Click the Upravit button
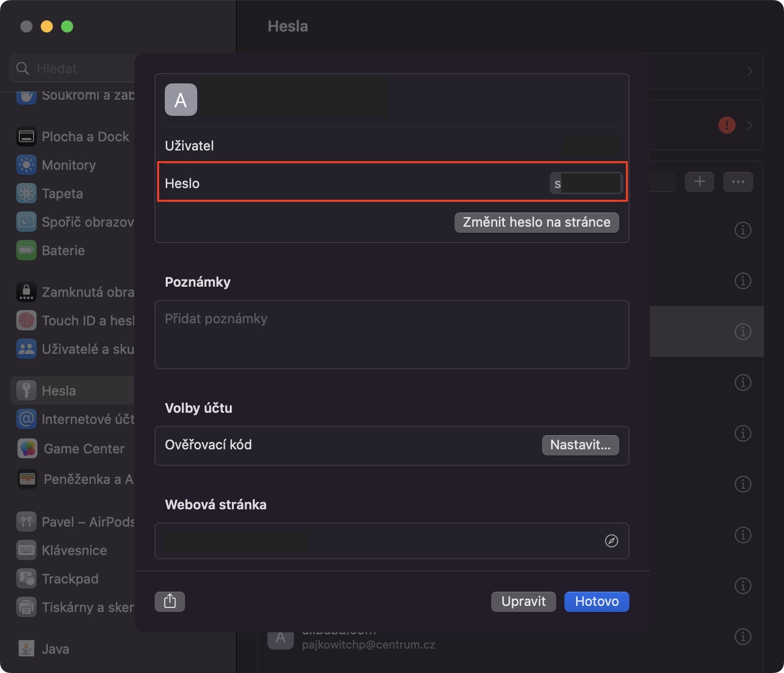 [x=523, y=601]
